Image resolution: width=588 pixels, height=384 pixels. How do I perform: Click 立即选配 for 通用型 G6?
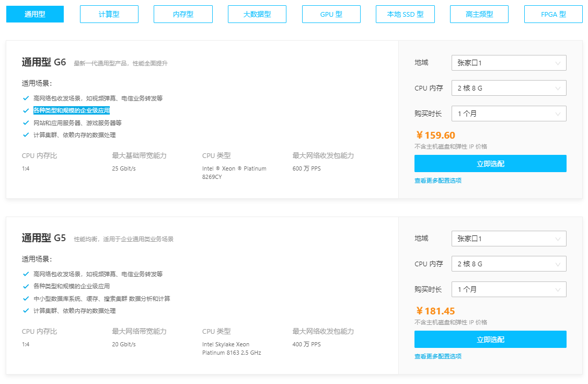490,164
